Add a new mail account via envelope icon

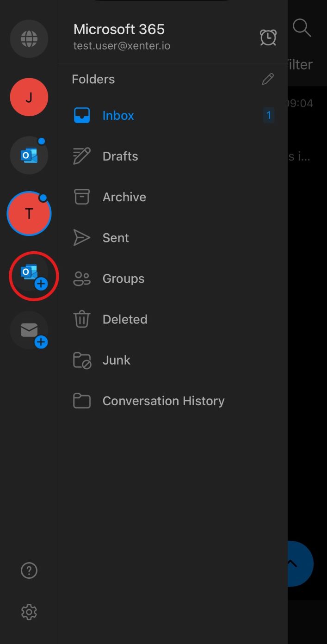point(30,330)
